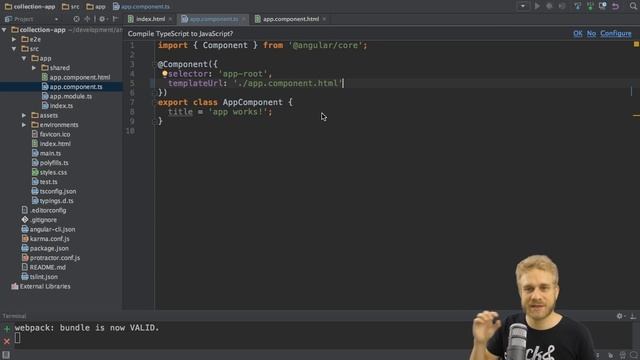Click the yellow inspection indicator at editor top right

point(636,44)
